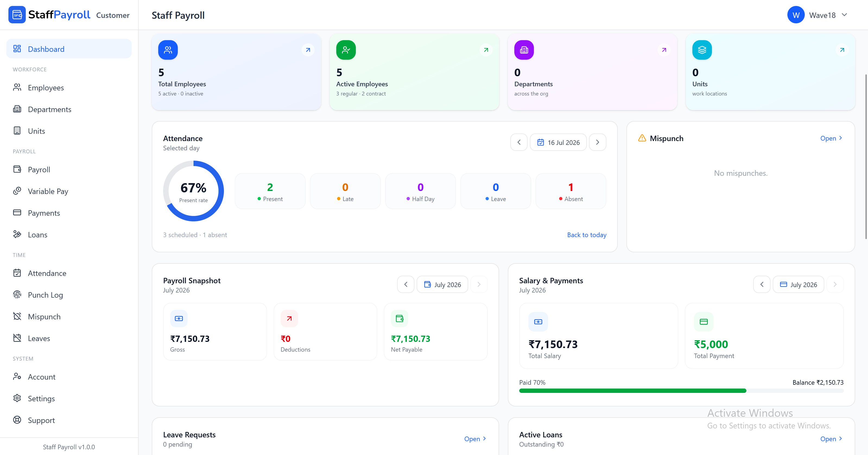This screenshot has height=455, width=868.
Task: Open Total Employees card arrow link
Action: tap(308, 50)
